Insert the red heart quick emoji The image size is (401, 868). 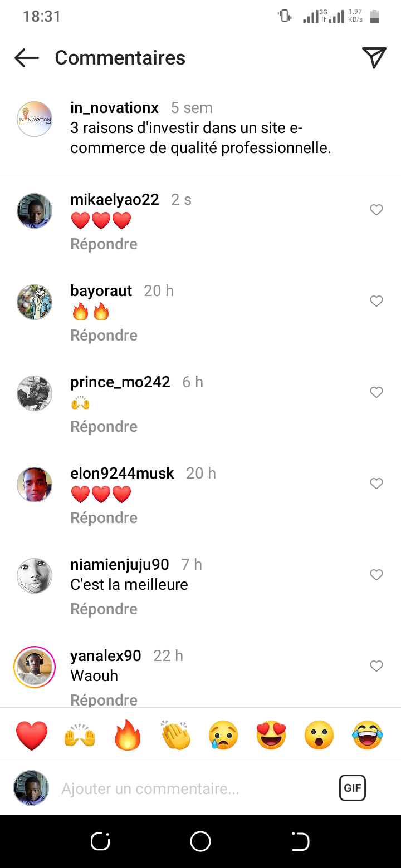pyautogui.click(x=32, y=735)
